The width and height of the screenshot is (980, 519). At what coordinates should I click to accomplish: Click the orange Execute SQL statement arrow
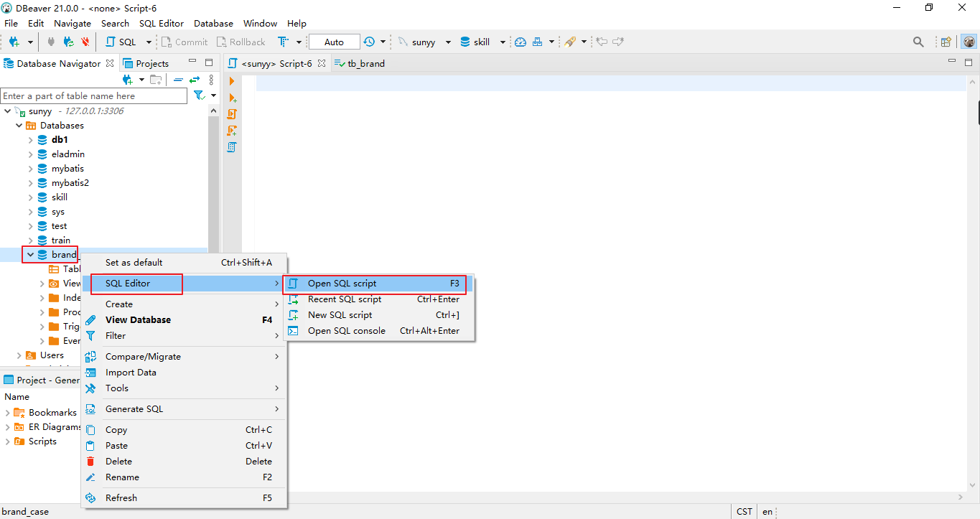point(232,82)
